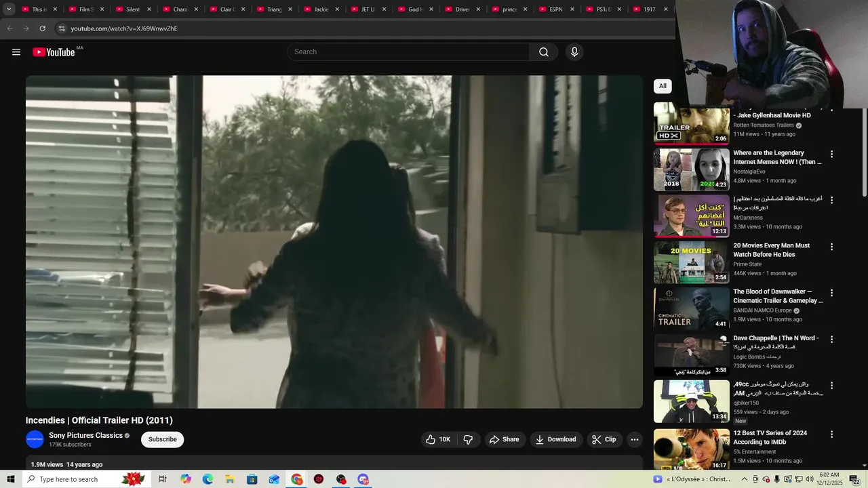
Task: Open Blood of Dawnwalker cinematic trailer thumbnail
Action: pyautogui.click(x=692, y=308)
